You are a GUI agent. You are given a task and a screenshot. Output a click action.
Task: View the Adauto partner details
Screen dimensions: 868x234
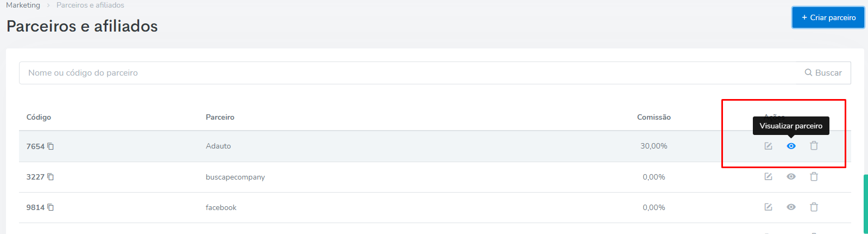(791, 146)
